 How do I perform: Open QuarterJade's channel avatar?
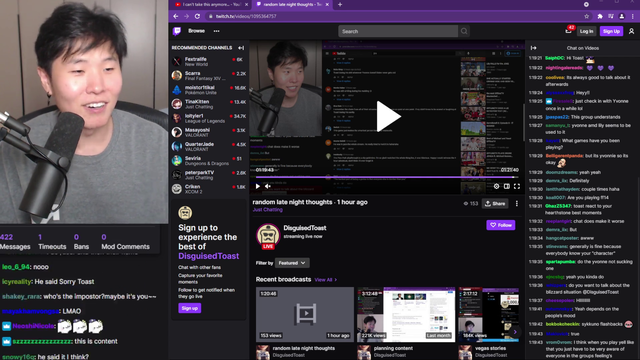pos(177,146)
